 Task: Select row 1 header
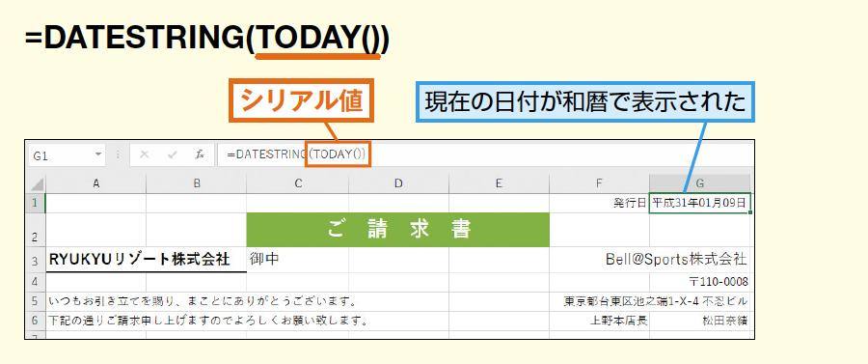pyautogui.click(x=36, y=203)
